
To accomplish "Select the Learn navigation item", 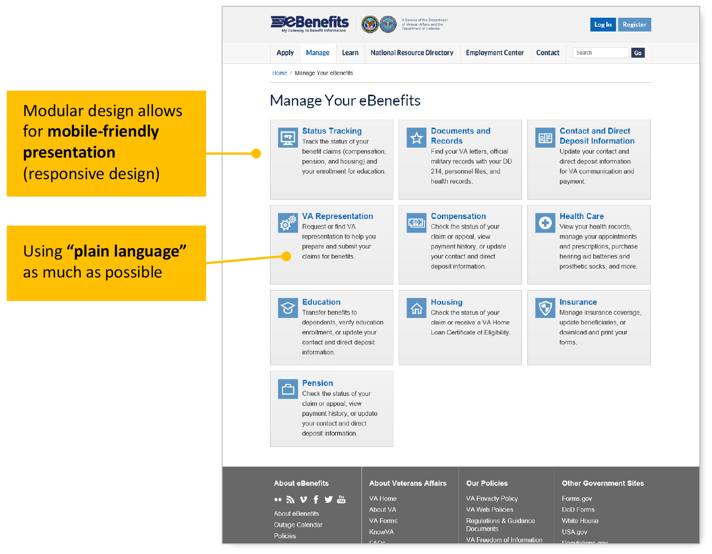I will pos(350,53).
